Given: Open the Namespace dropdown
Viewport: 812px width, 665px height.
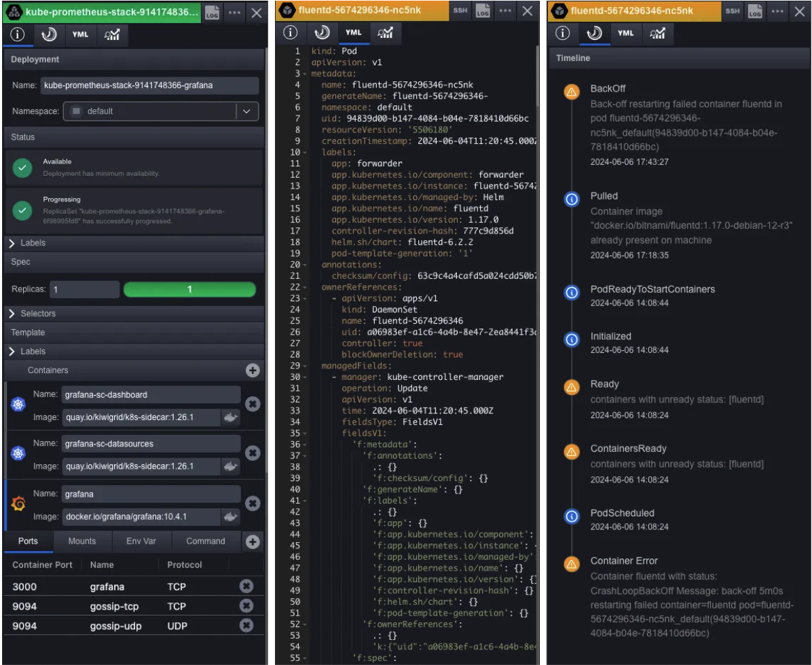Looking at the screenshot, I should tap(246, 111).
